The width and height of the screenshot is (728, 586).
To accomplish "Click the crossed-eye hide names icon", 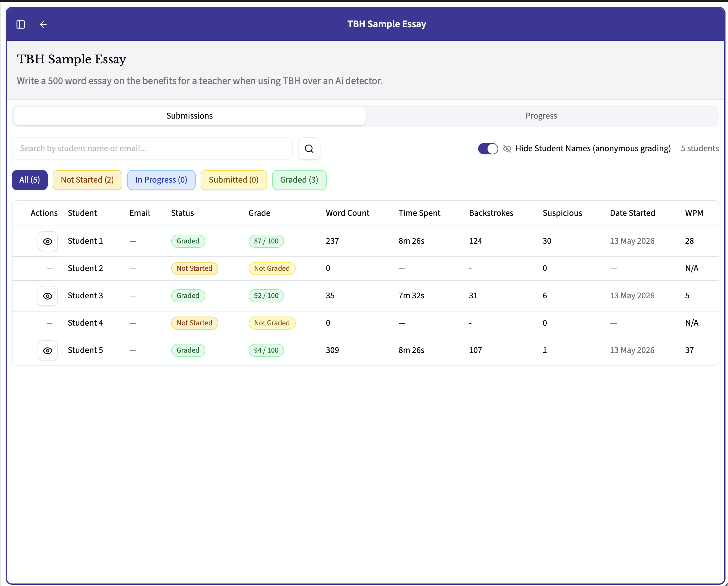I will tap(507, 149).
